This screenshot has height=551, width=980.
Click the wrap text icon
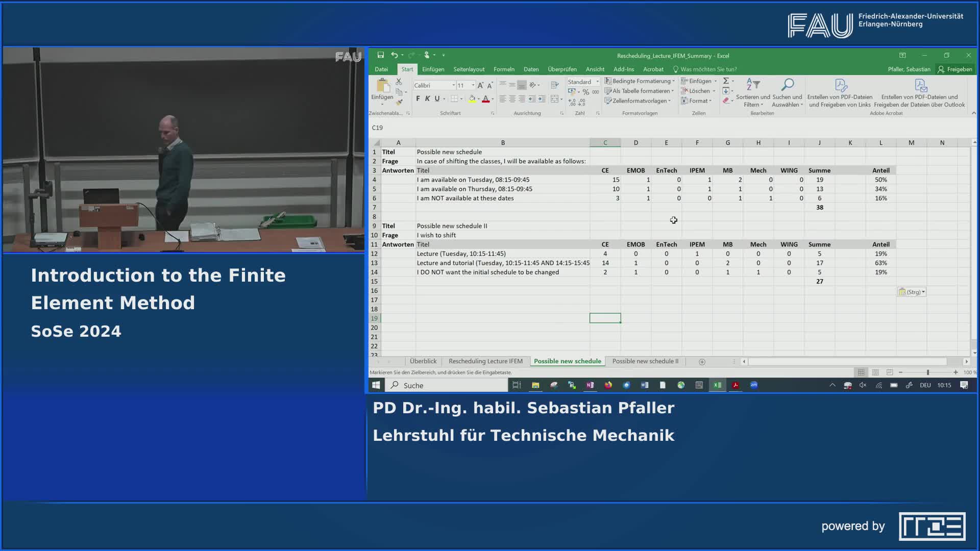point(555,85)
